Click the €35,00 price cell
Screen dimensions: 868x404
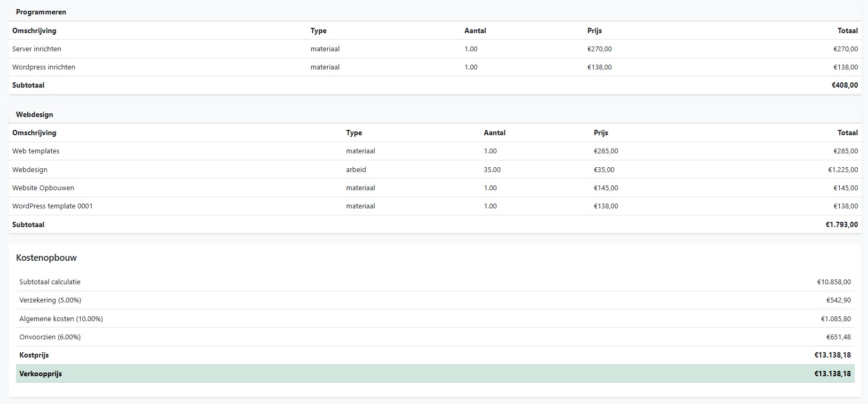point(604,169)
